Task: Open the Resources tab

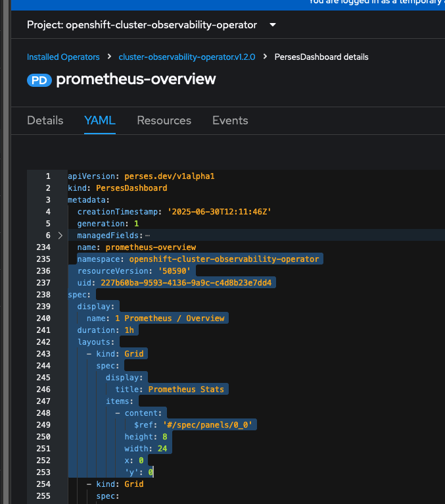Action: point(164,120)
